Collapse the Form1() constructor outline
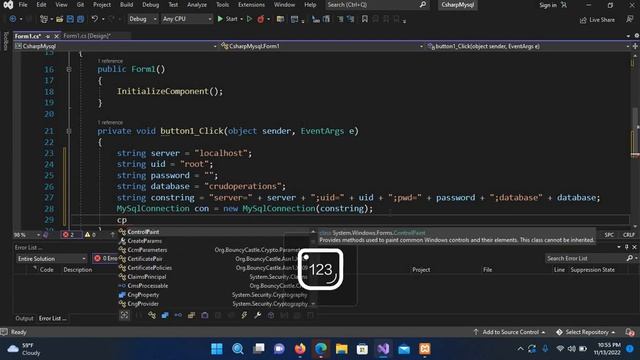 [x=69, y=70]
